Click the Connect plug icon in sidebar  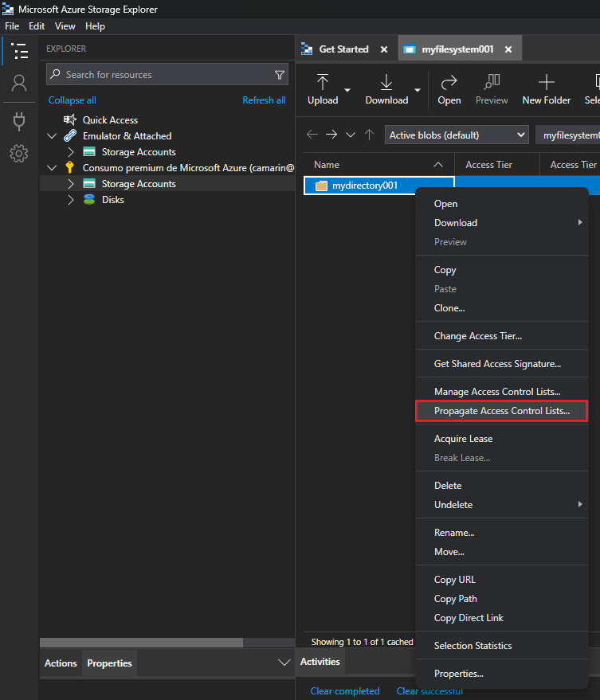pos(19,121)
